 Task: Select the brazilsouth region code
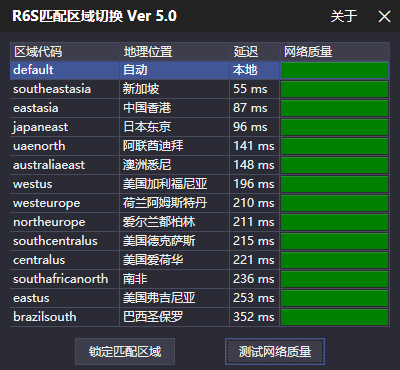[44, 317]
